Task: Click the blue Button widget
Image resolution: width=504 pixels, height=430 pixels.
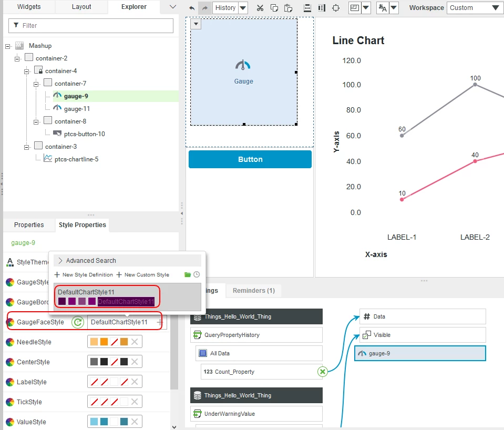Action: (x=250, y=159)
